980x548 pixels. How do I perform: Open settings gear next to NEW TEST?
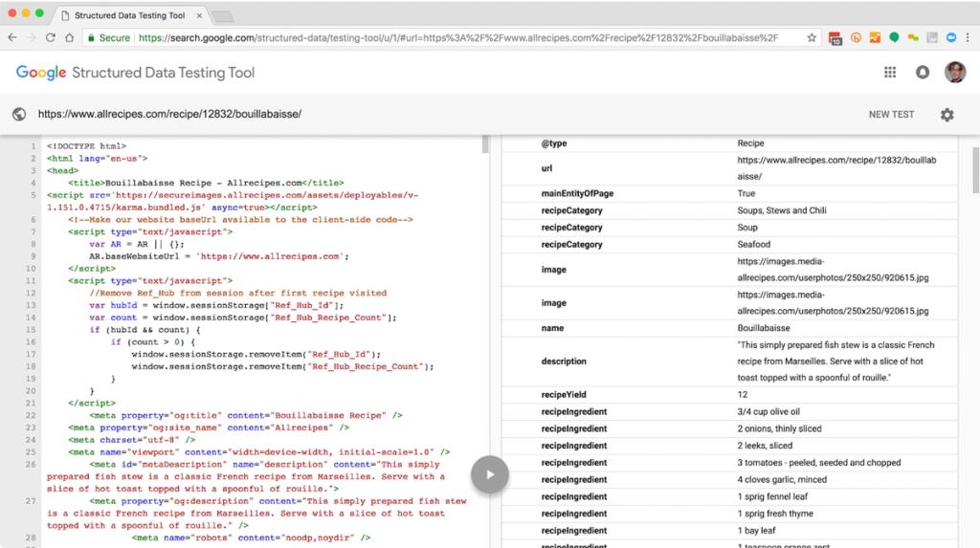[x=947, y=115]
